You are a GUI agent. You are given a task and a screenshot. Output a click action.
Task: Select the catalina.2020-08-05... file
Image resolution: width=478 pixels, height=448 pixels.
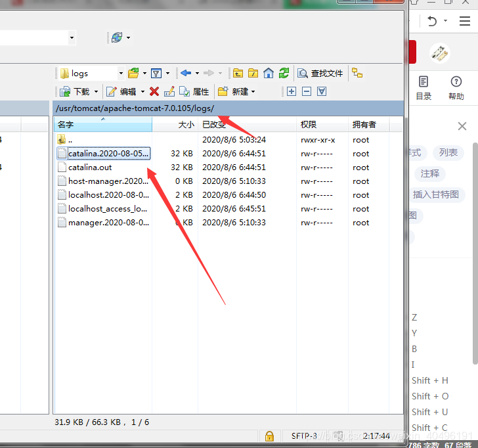click(104, 154)
